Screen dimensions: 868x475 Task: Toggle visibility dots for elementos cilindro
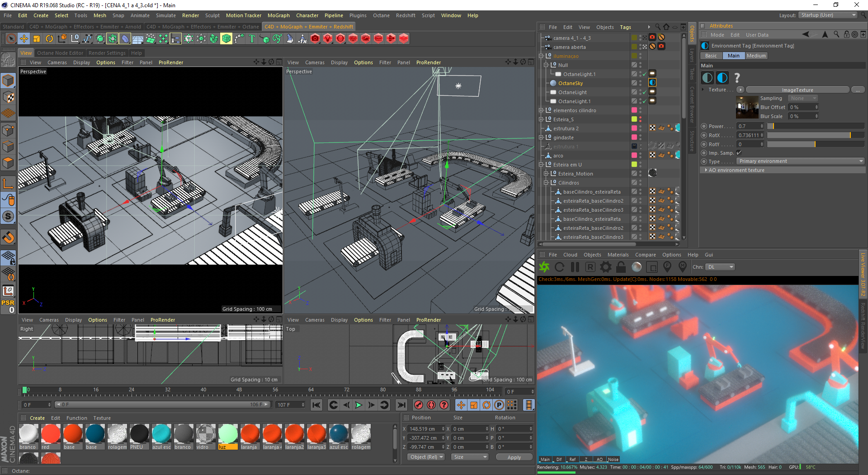tap(641, 110)
